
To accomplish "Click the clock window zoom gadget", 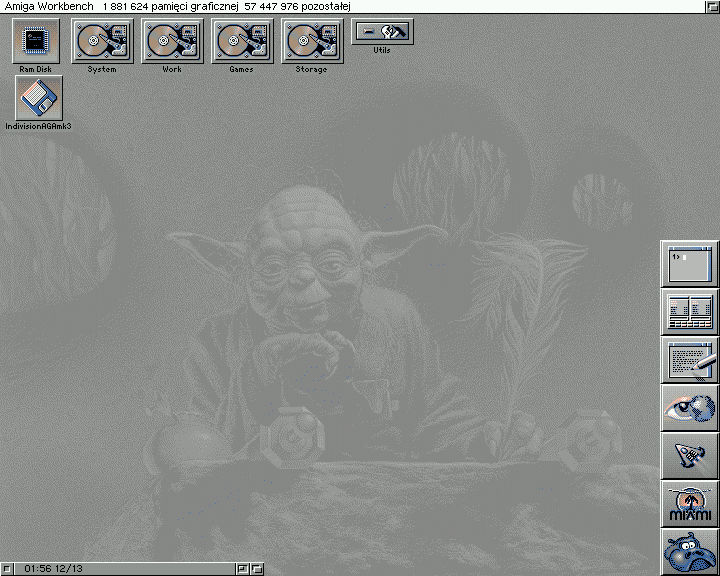I will pyautogui.click(x=242, y=569).
